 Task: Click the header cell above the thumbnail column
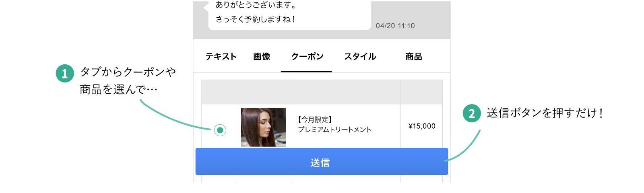pos(264,92)
